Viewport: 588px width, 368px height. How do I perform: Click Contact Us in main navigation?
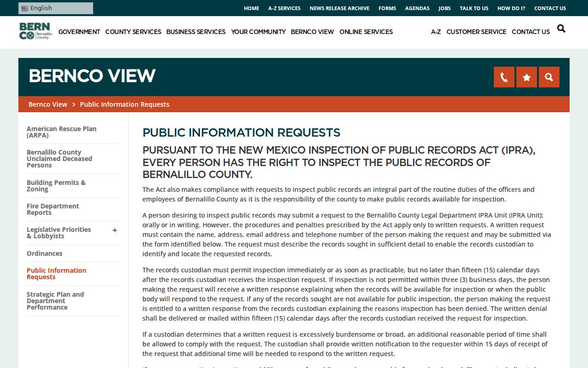pyautogui.click(x=531, y=32)
